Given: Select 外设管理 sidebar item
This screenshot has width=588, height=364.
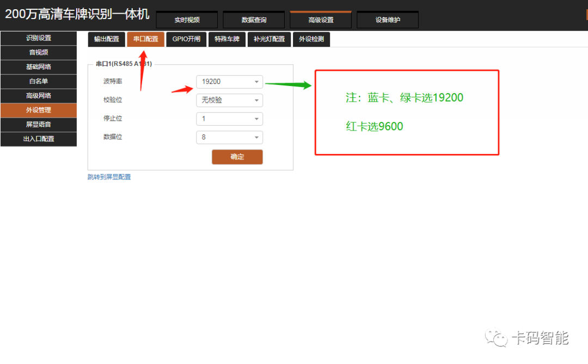Looking at the screenshot, I should point(39,110).
